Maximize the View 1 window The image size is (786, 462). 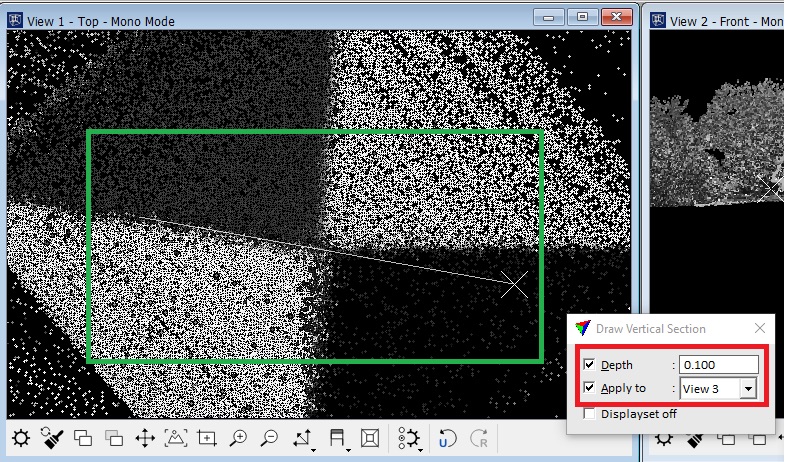(583, 17)
